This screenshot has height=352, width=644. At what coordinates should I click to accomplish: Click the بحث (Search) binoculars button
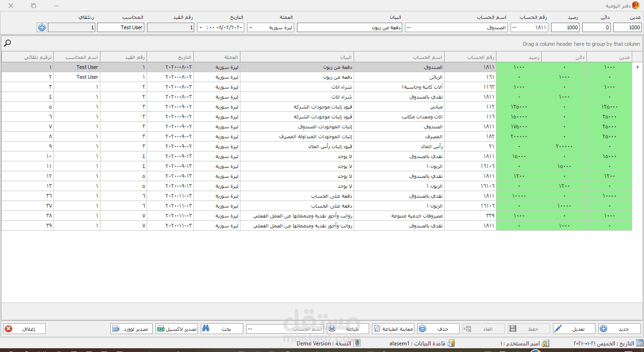pyautogui.click(x=222, y=329)
